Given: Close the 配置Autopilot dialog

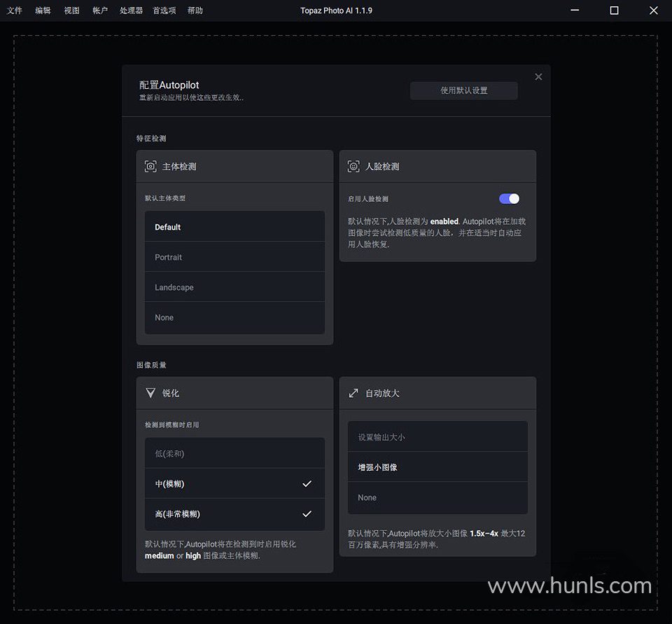Looking at the screenshot, I should pyautogui.click(x=538, y=77).
